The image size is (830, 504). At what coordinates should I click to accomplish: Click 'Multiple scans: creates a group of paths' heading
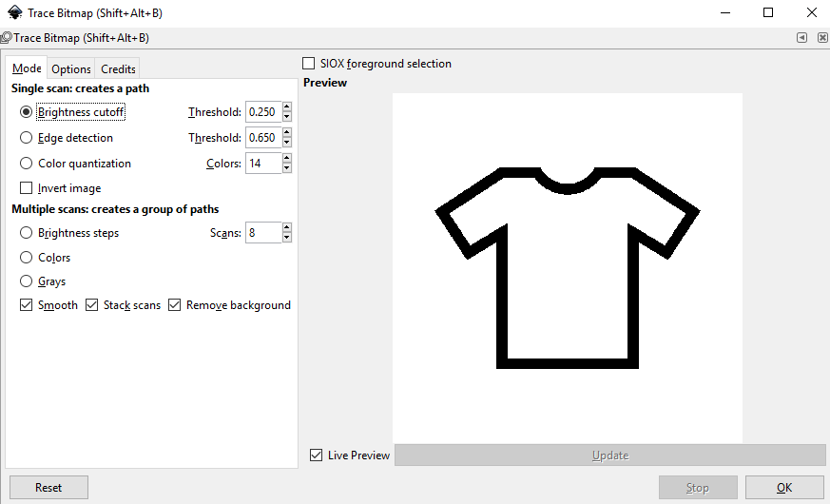tap(115, 209)
